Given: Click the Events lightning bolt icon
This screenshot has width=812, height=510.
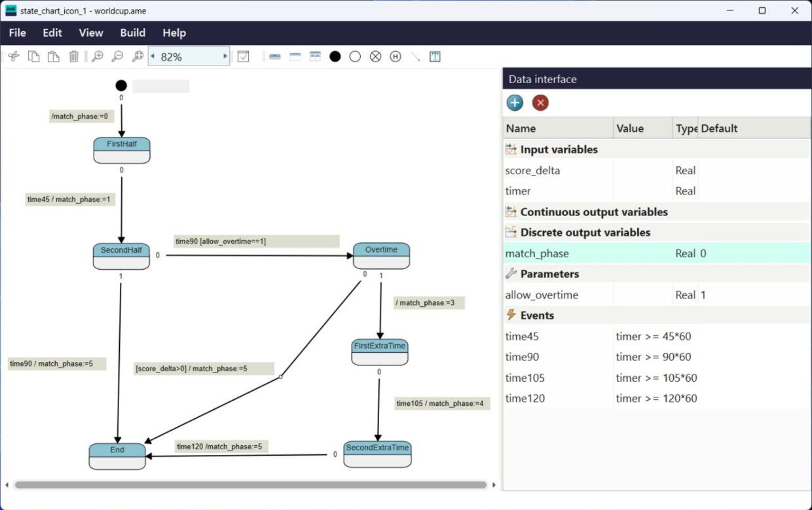Looking at the screenshot, I should (x=511, y=315).
